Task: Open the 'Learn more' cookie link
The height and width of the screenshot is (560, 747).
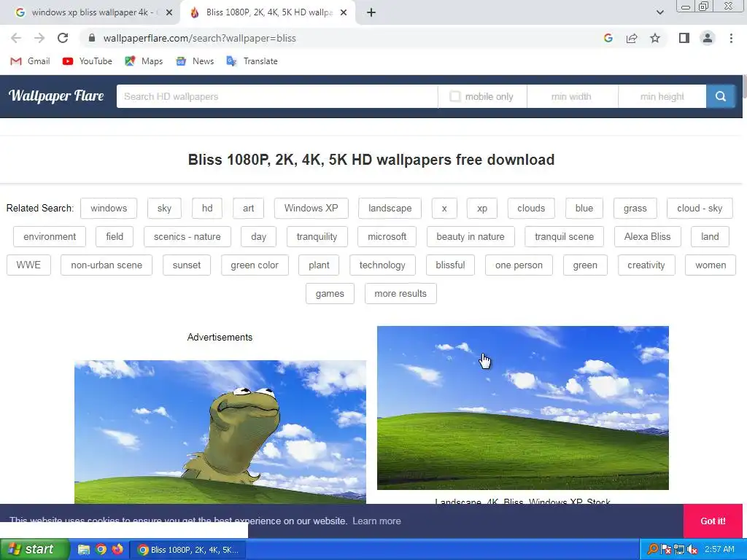Action: point(376,521)
